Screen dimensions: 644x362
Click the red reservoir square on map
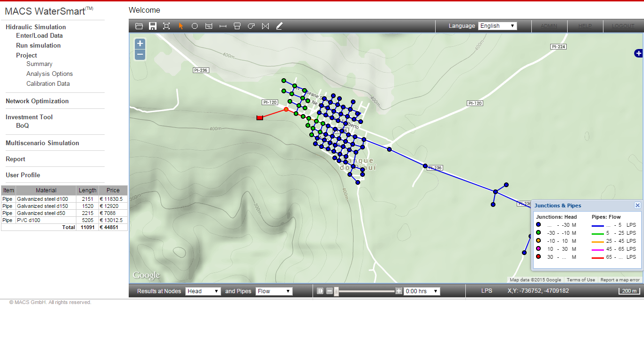[259, 117]
